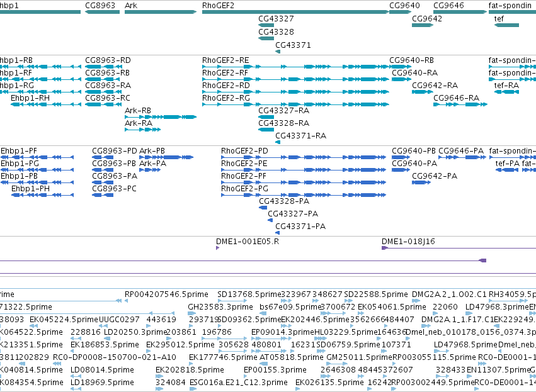536x392 pixels.
Task: Click protein RhoGEF2-PE
Action: (x=244, y=164)
